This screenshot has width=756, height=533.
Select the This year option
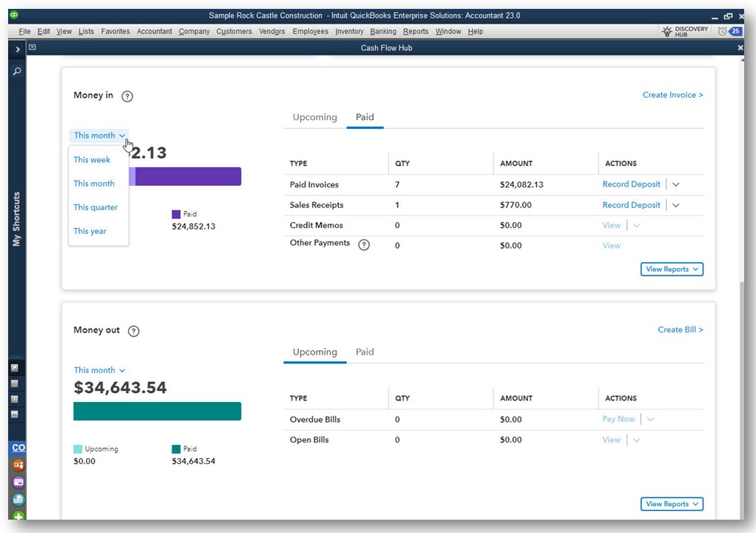pos(90,231)
